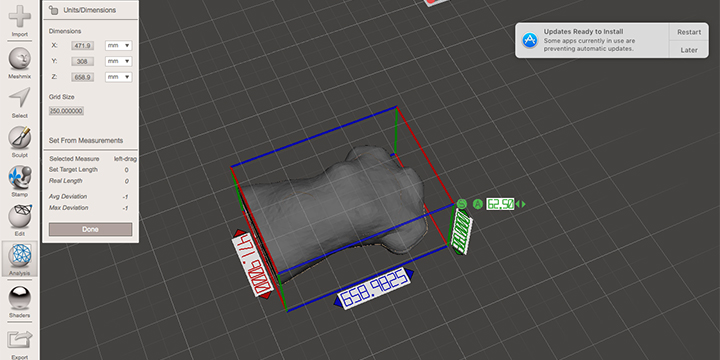This screenshot has width=720, height=360.
Task: Open the Analysis tool
Action: 20,259
